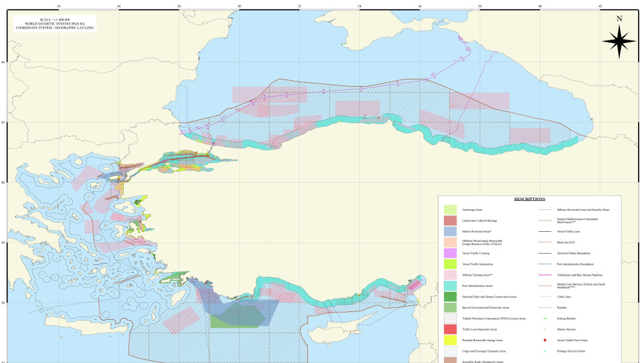Click the Marine Stations legend symbol
This screenshot has width=644, height=363.
[545, 329]
